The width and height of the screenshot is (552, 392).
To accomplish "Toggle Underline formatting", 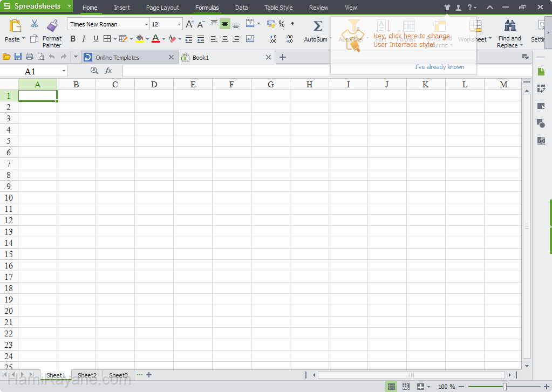I will [x=96, y=39].
